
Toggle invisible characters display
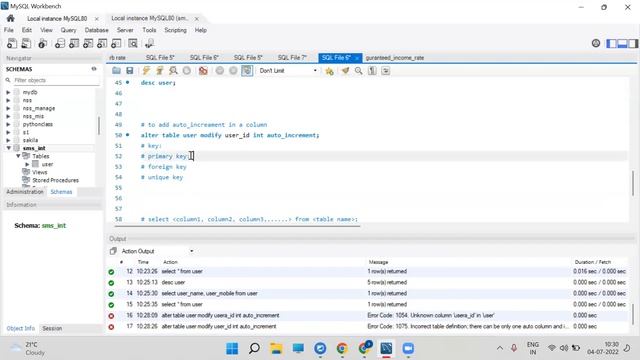(x=372, y=71)
